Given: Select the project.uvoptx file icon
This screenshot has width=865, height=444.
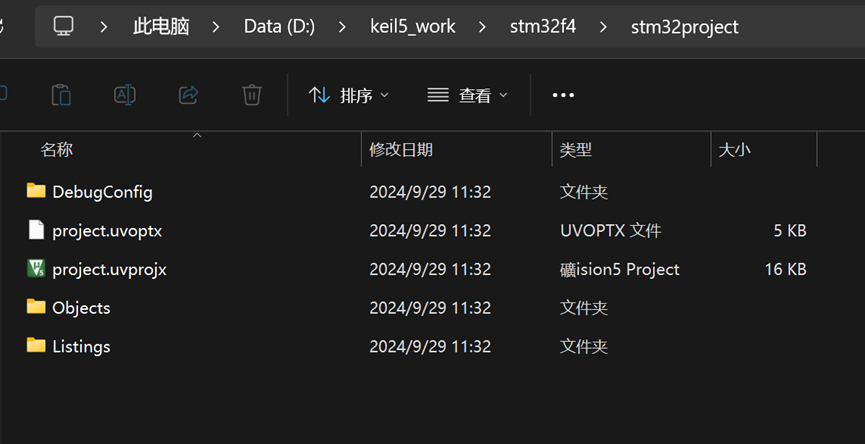Looking at the screenshot, I should pos(36,230).
